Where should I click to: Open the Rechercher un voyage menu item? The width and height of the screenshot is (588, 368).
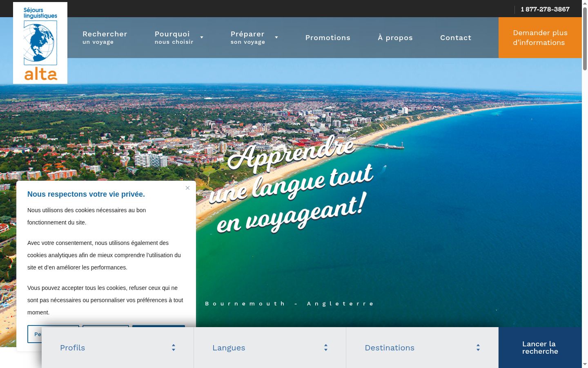(x=105, y=38)
